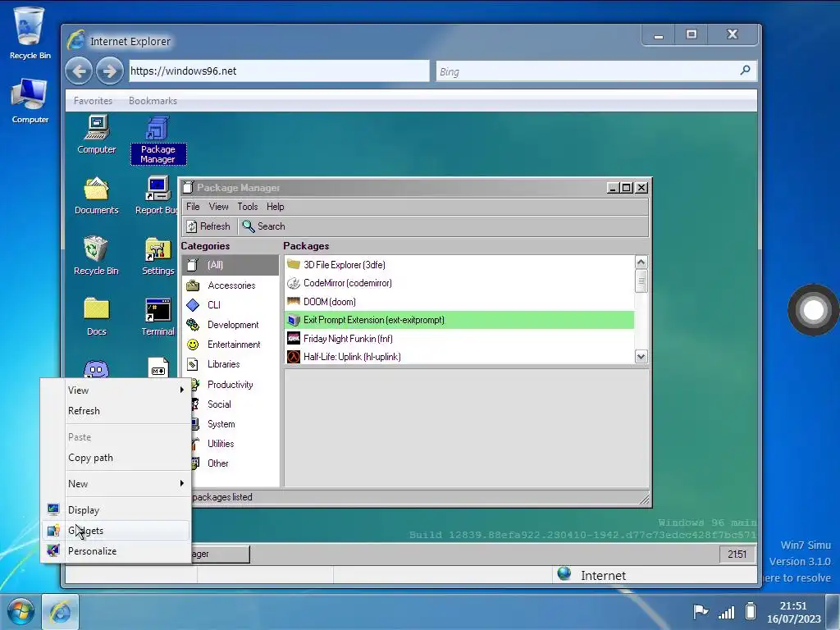
Task: Click Internet Explorer taskbar icon
Action: pyautogui.click(x=60, y=612)
